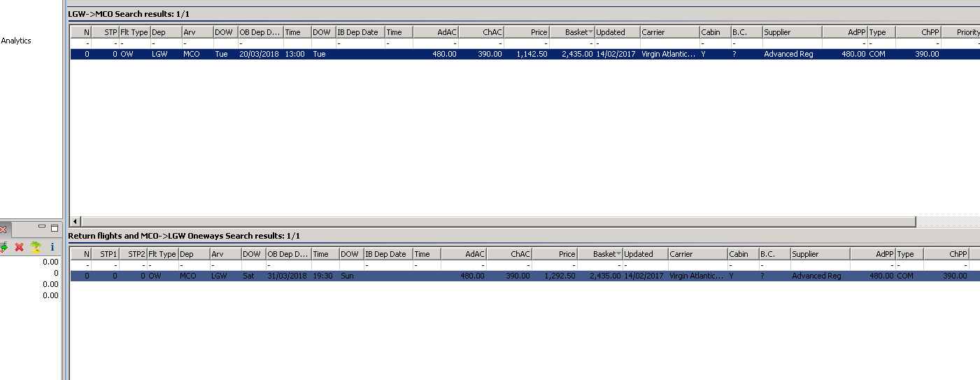Image resolution: width=980 pixels, height=380 pixels.
Task: Click ChAC header in Return flights table
Action: point(509,254)
